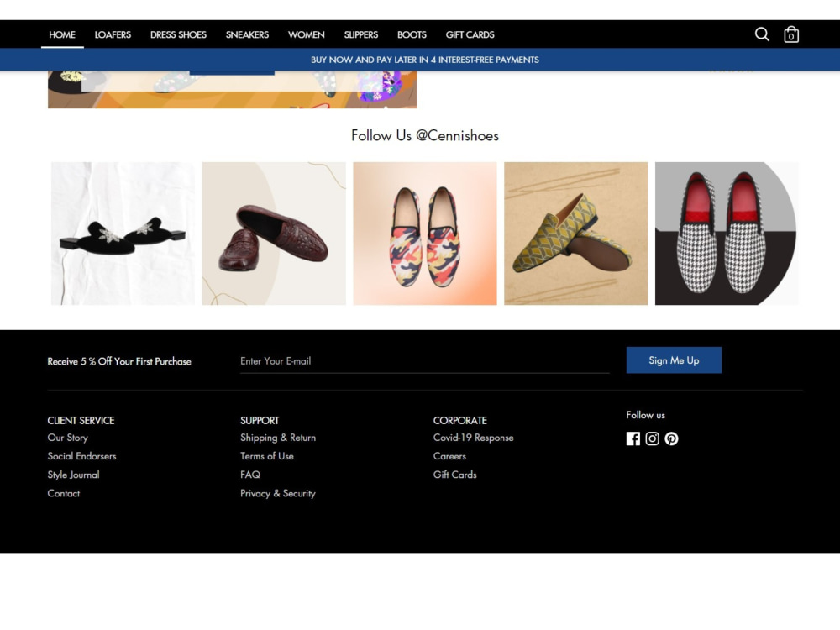840x630 pixels.
Task: Open the footer Gift Cards link
Action: [x=454, y=475]
